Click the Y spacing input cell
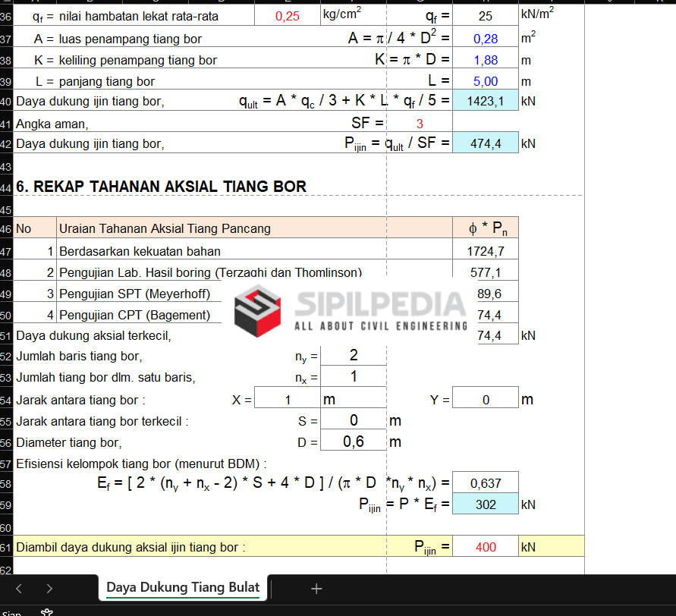The image size is (676, 616). click(486, 399)
